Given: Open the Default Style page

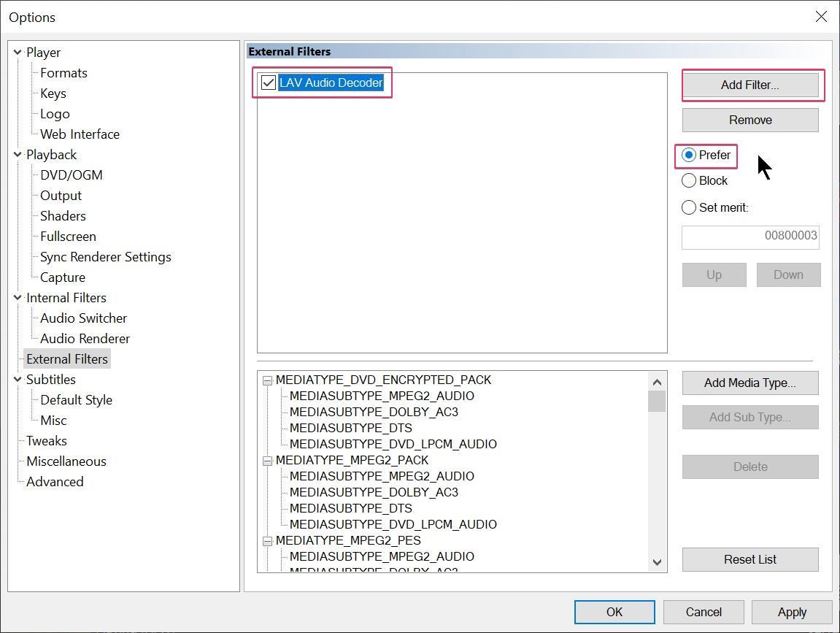Looking at the screenshot, I should click(76, 400).
